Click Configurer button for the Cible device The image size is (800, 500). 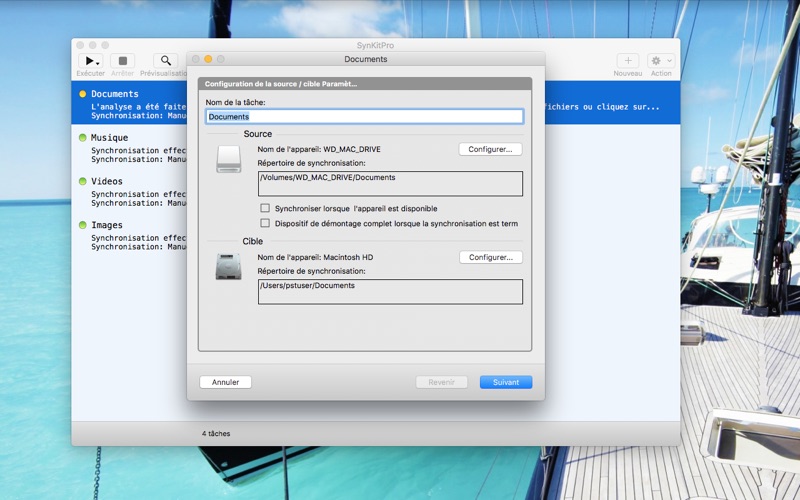click(491, 257)
